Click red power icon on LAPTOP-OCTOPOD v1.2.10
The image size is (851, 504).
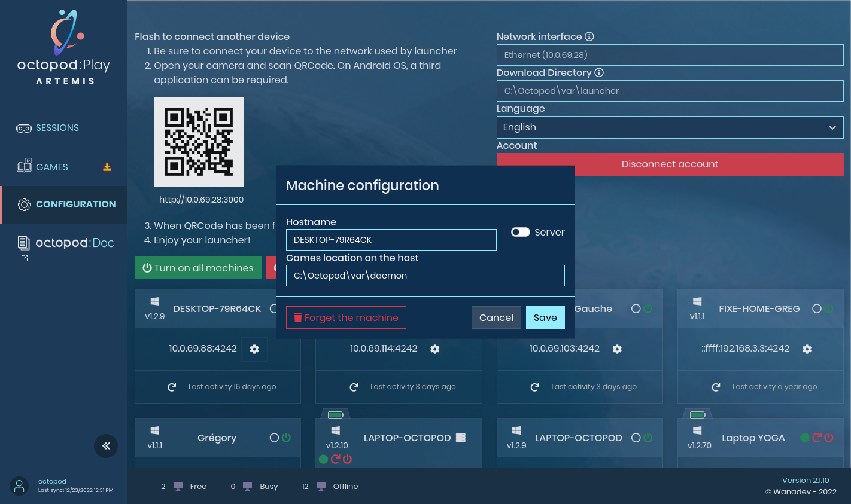pyautogui.click(x=347, y=459)
